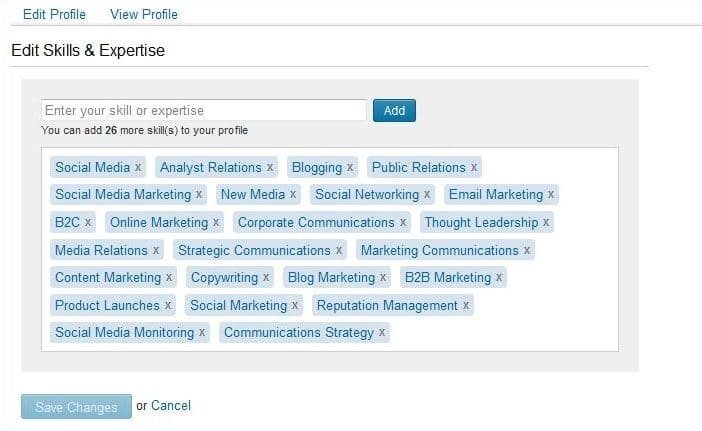
Task: Click the Add skill button
Action: (394, 111)
